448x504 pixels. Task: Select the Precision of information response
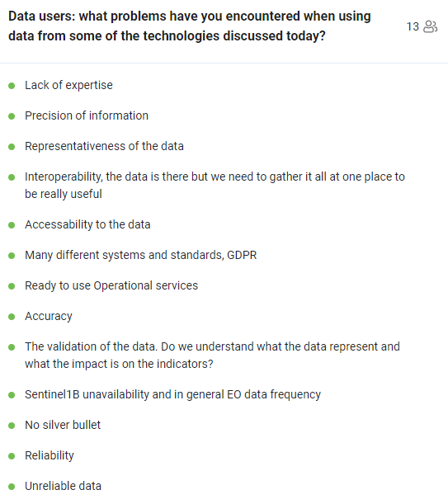87,115
